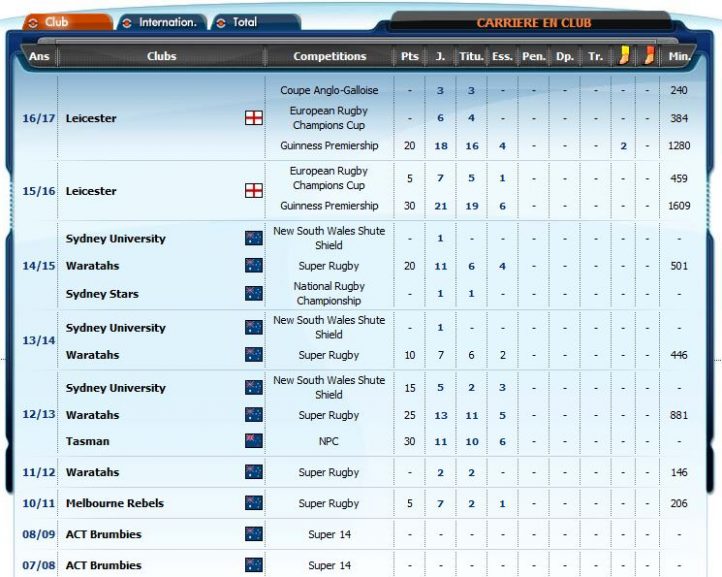Click England flag in 16/17 Leicester row
The height and width of the screenshot is (577, 722).
coord(254,118)
